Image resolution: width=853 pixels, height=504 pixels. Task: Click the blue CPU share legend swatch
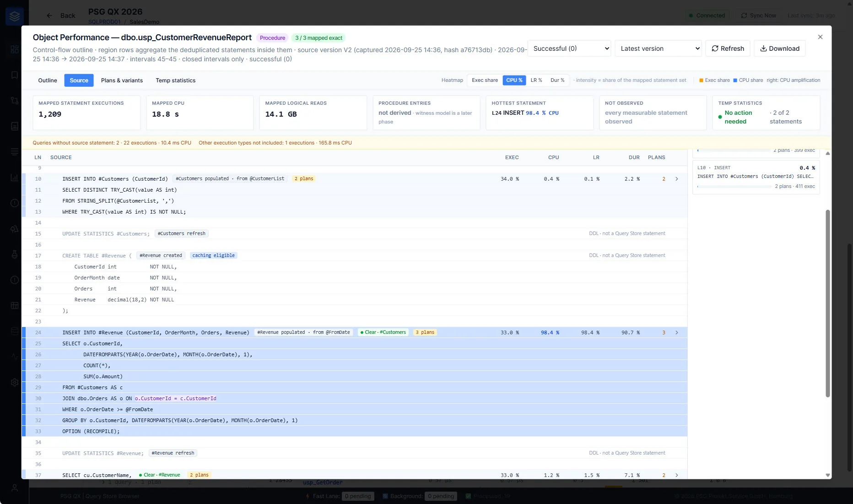(x=735, y=80)
